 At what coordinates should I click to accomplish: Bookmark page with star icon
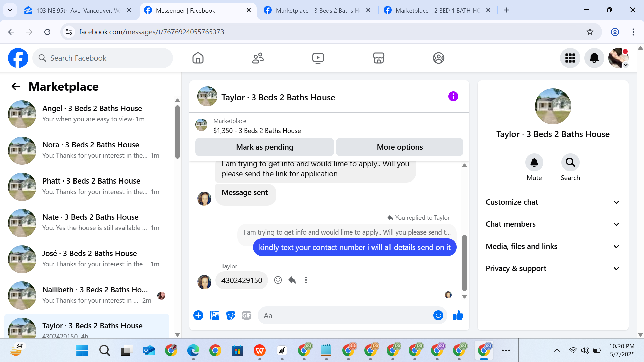[590, 32]
